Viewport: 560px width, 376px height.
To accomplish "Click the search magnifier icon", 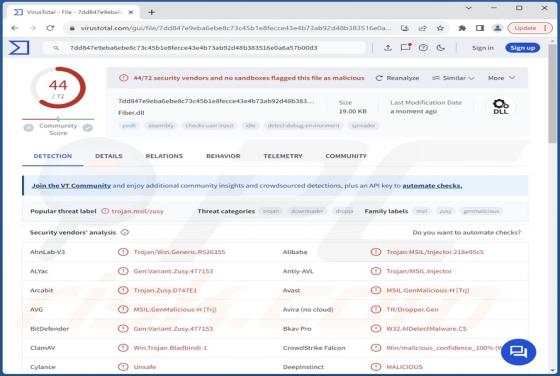I will tap(56, 48).
